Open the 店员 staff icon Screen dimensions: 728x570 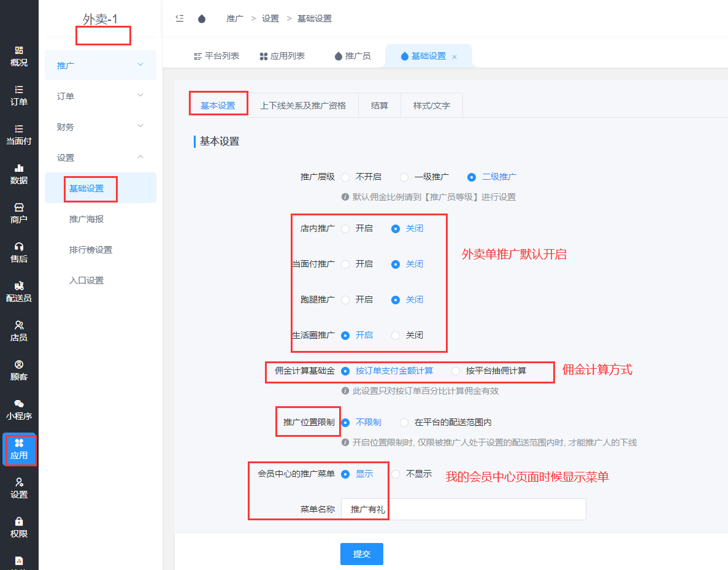pos(18,331)
